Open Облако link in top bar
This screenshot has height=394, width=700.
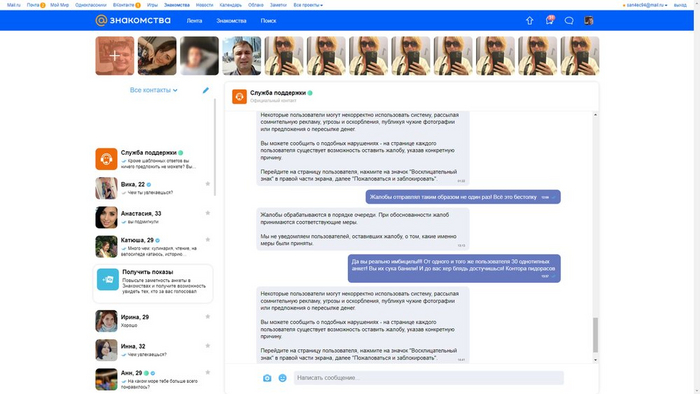(256, 5)
